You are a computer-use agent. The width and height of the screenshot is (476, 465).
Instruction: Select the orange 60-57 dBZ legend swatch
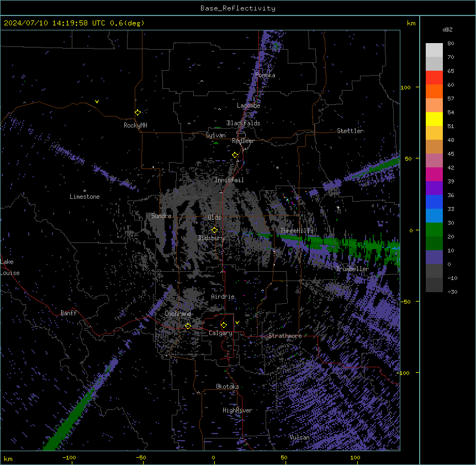(x=434, y=91)
